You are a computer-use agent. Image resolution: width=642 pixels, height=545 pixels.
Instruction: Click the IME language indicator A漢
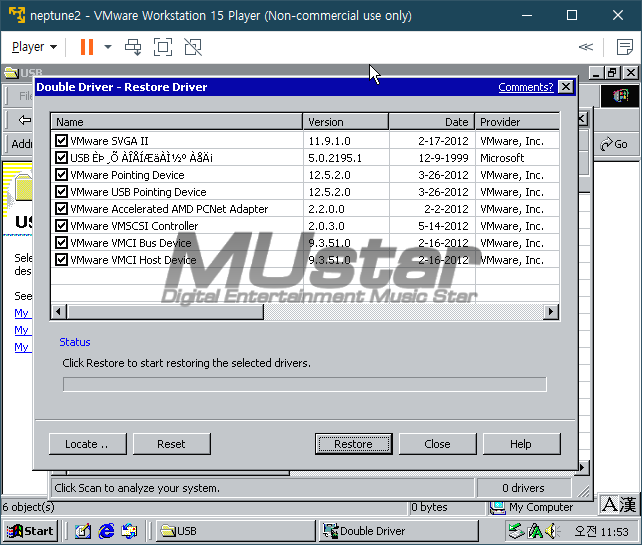[x=619, y=505]
